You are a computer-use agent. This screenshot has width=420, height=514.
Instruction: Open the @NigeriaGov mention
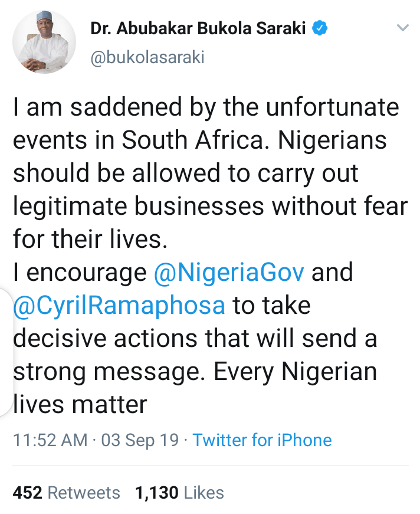point(229,273)
